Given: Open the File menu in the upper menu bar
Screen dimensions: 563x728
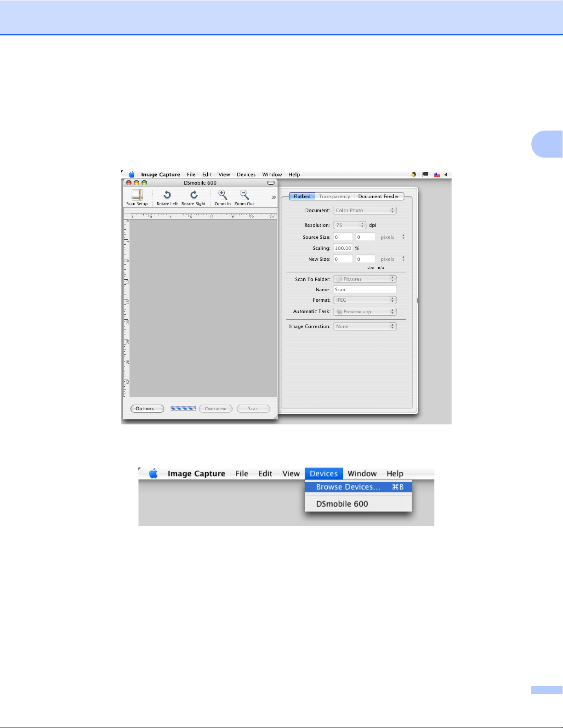Looking at the screenshot, I should click(191, 175).
